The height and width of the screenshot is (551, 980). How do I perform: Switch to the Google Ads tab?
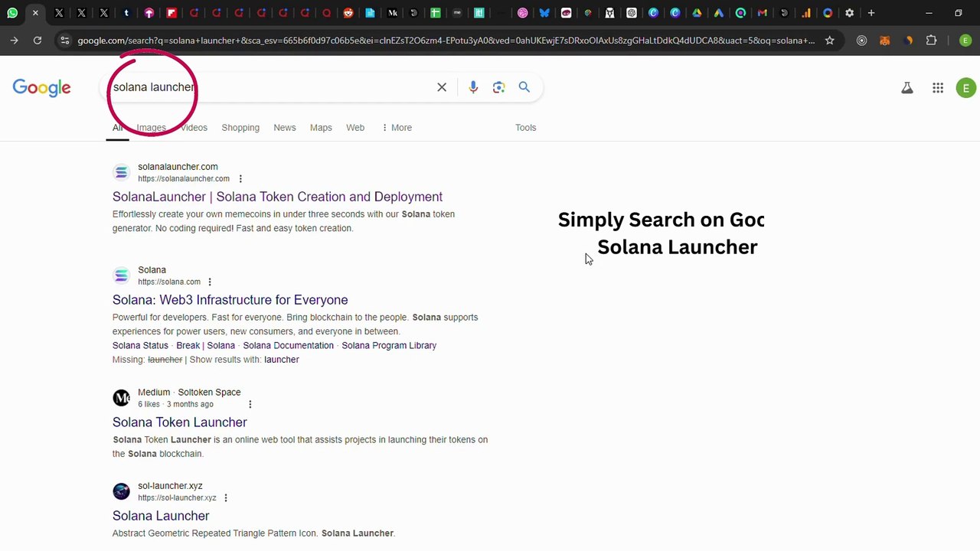click(719, 13)
